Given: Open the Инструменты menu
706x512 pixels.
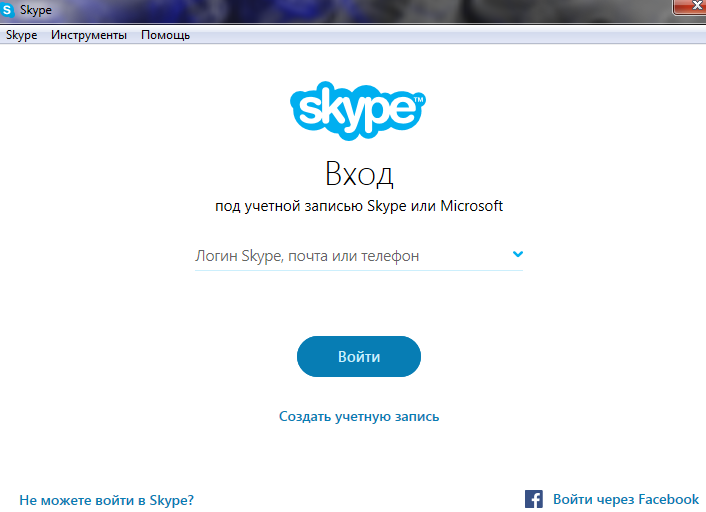Looking at the screenshot, I should 88,35.
